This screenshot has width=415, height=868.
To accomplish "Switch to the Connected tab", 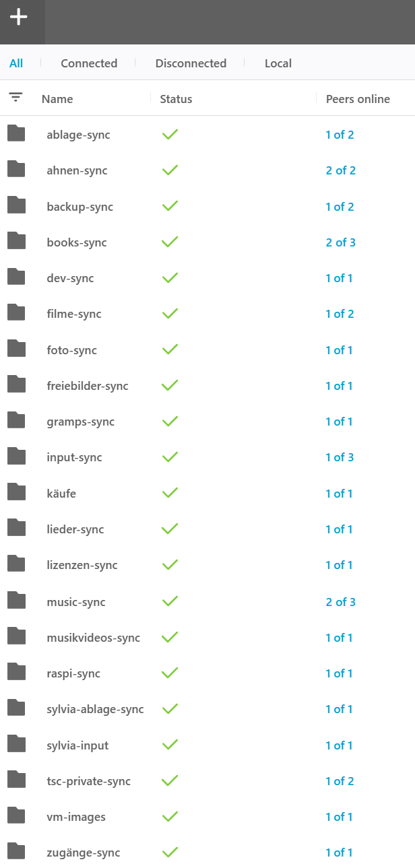I will coord(89,63).
